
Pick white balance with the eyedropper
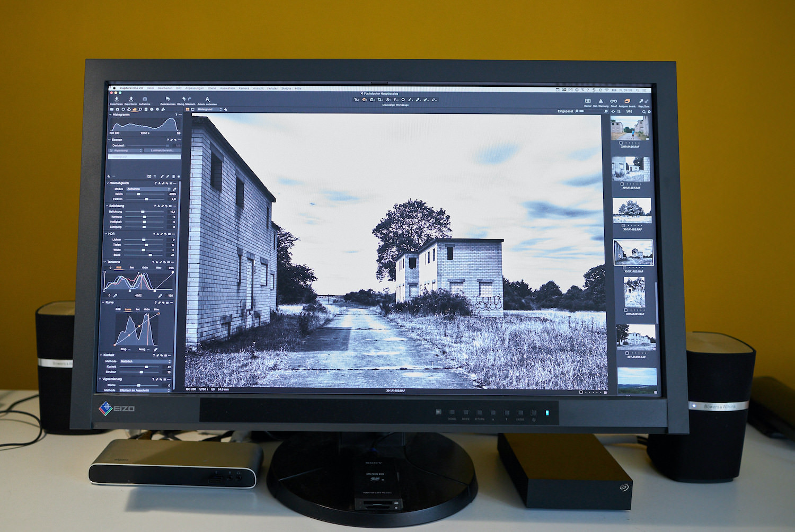tap(174, 189)
